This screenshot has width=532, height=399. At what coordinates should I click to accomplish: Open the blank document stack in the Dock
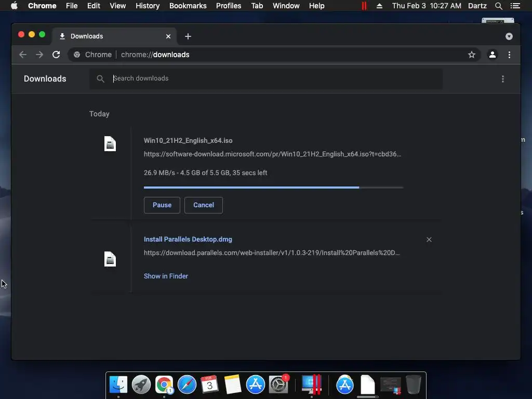(367, 385)
